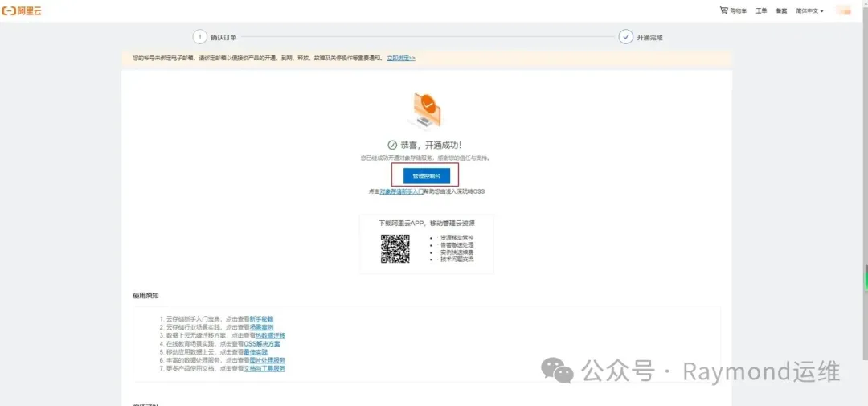Screen dimensions: 868x406
Task: Open the 购物车 shopping cart icon
Action: (x=723, y=10)
